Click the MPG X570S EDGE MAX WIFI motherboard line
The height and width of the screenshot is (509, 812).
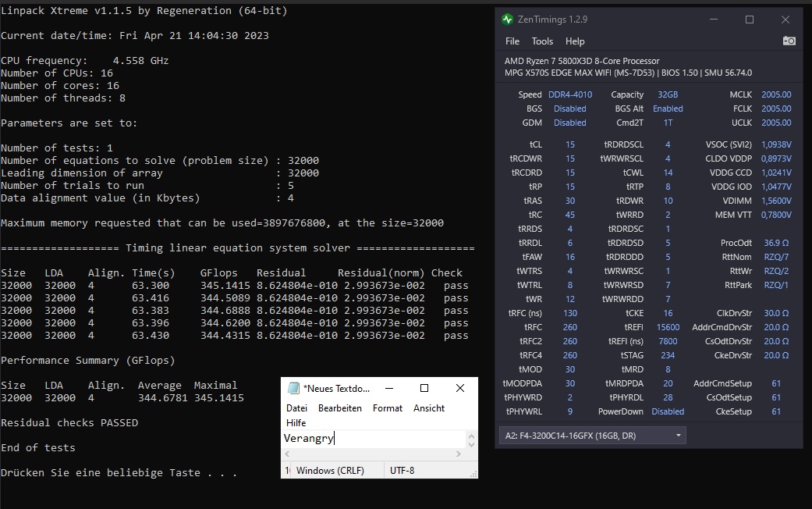[x=628, y=73]
